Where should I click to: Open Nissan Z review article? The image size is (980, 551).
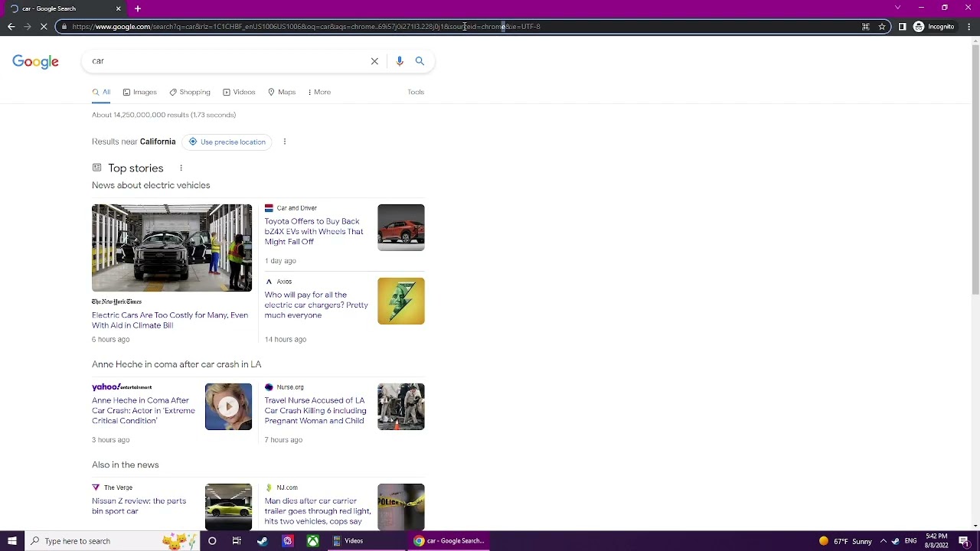coord(139,506)
